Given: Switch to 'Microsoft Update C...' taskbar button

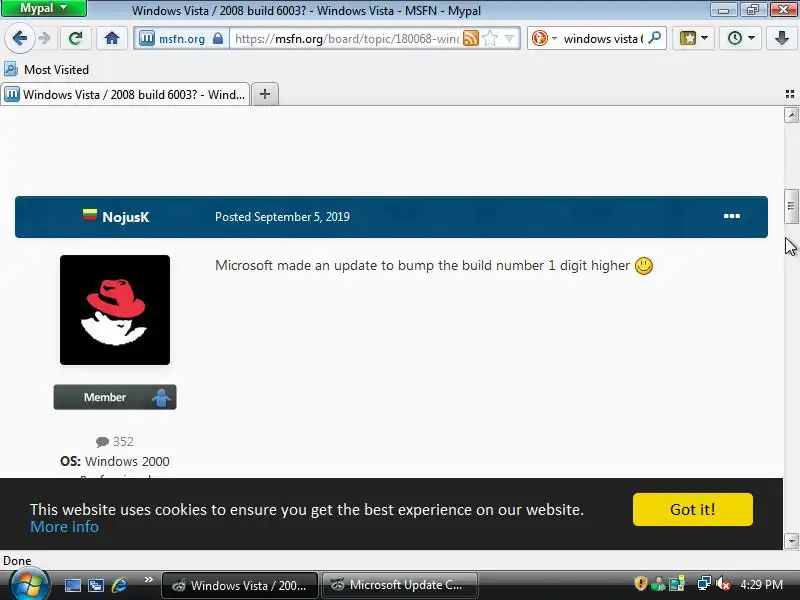Looking at the screenshot, I should pos(400,585).
